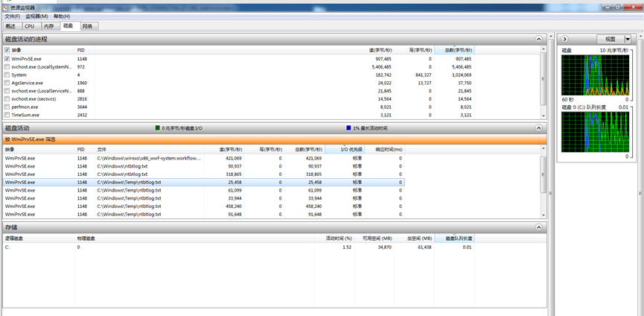This screenshot has width=644, height=316.
Task: Select the 磁盘 tab
Action: pos(68,26)
